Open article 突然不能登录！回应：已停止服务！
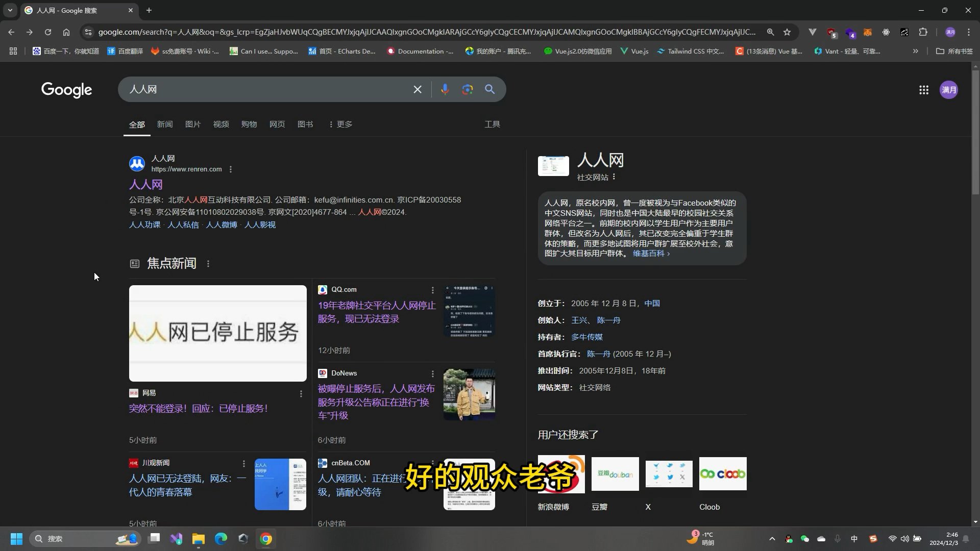This screenshot has height=551, width=980. [x=199, y=409]
